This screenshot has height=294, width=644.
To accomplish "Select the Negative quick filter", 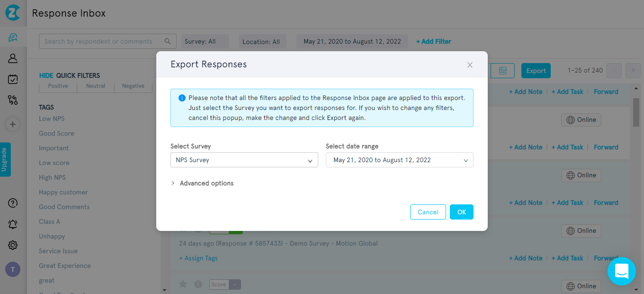I will [133, 86].
